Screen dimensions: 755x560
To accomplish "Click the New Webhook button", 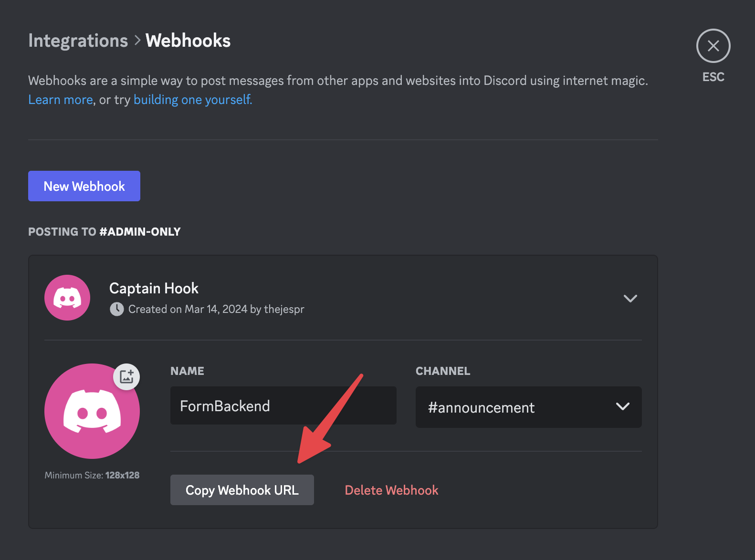I will click(84, 186).
